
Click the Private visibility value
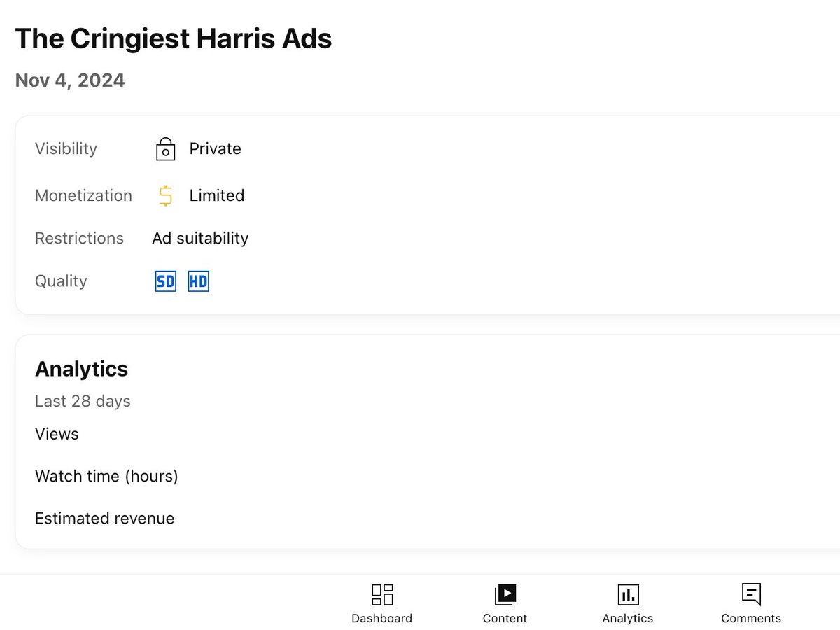tap(216, 148)
